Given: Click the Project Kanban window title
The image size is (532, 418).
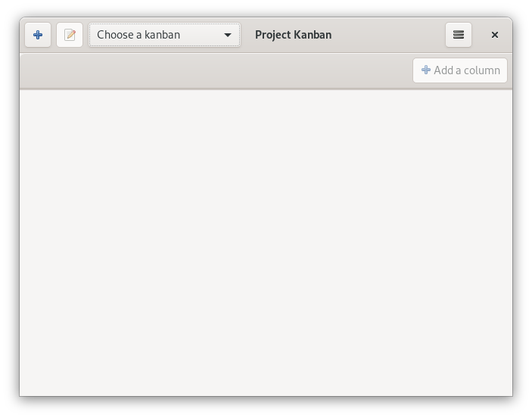Looking at the screenshot, I should click(x=293, y=35).
